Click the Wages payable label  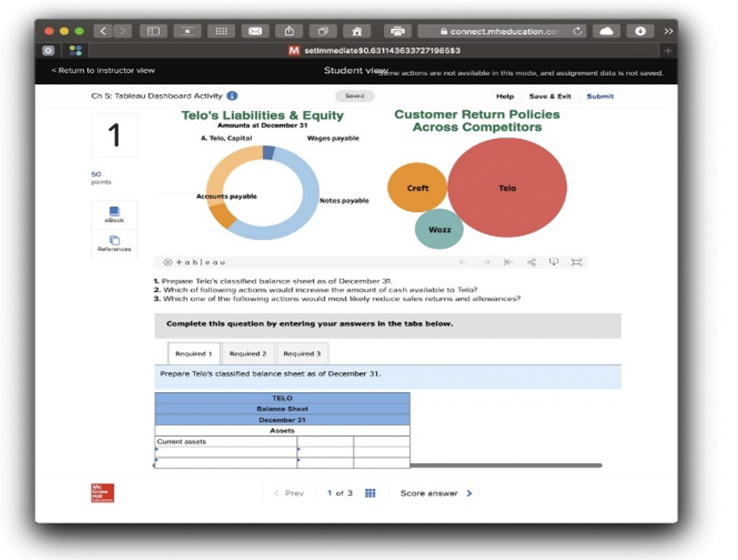point(333,138)
